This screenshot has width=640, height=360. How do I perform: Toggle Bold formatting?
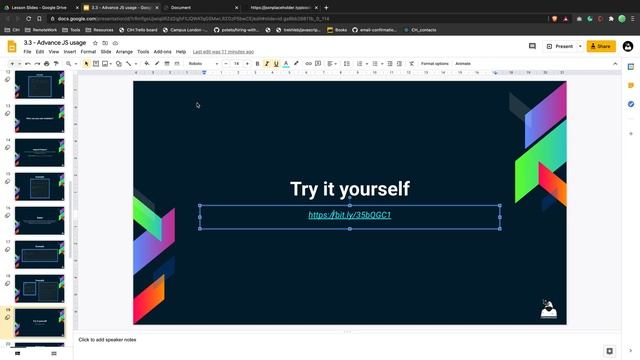pyautogui.click(x=257, y=64)
